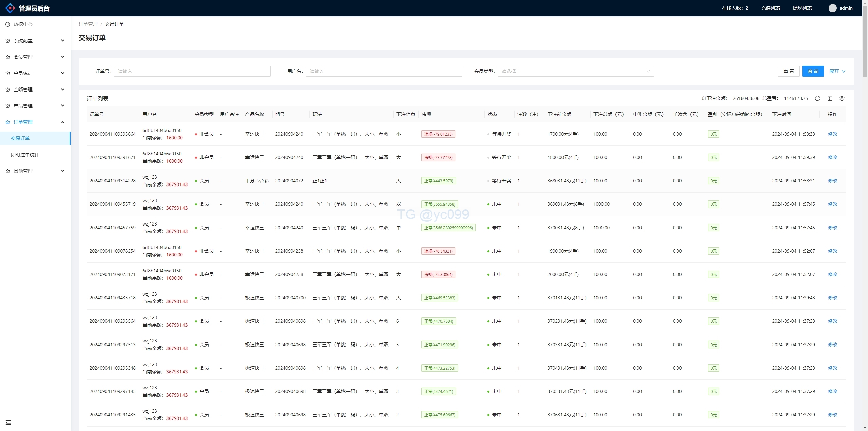Click the 管理员后台 logo icon

tap(10, 8)
